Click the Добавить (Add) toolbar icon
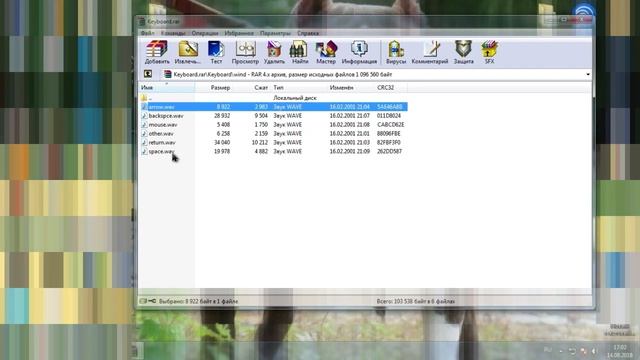 157,52
